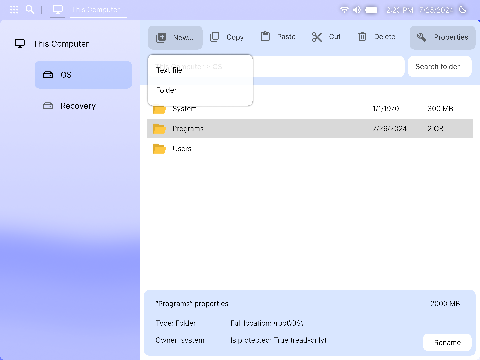Click the Delete trash icon
Screen dimensions: 480x360
pos(362,36)
